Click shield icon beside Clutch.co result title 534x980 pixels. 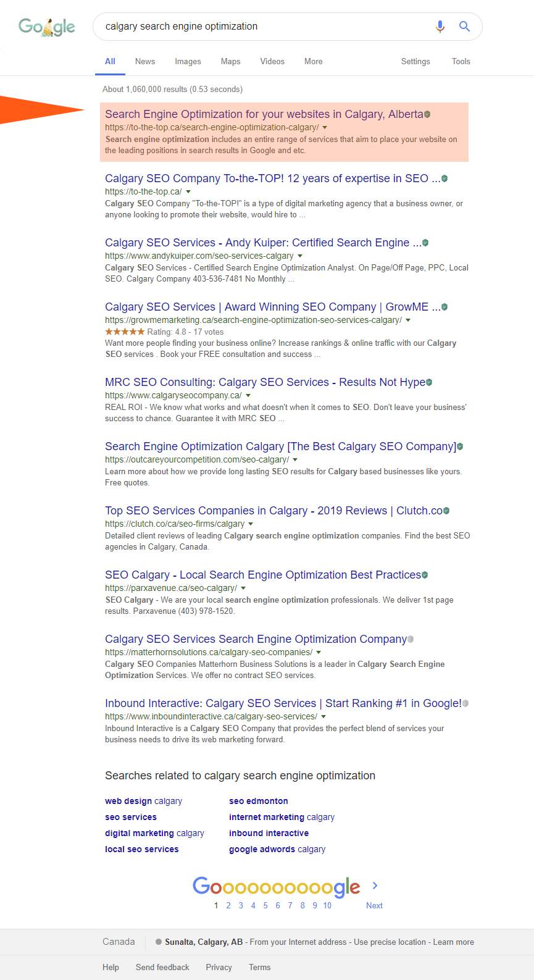tap(446, 511)
